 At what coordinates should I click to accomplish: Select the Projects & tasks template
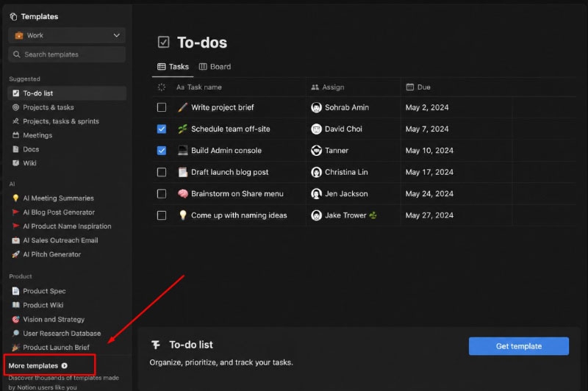[x=67, y=107]
